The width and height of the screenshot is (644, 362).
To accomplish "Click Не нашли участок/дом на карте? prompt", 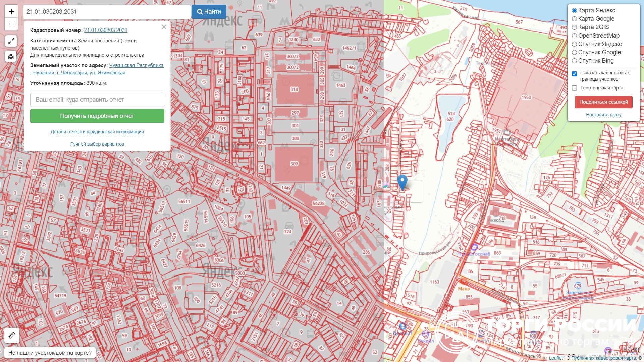I will tap(50, 353).
